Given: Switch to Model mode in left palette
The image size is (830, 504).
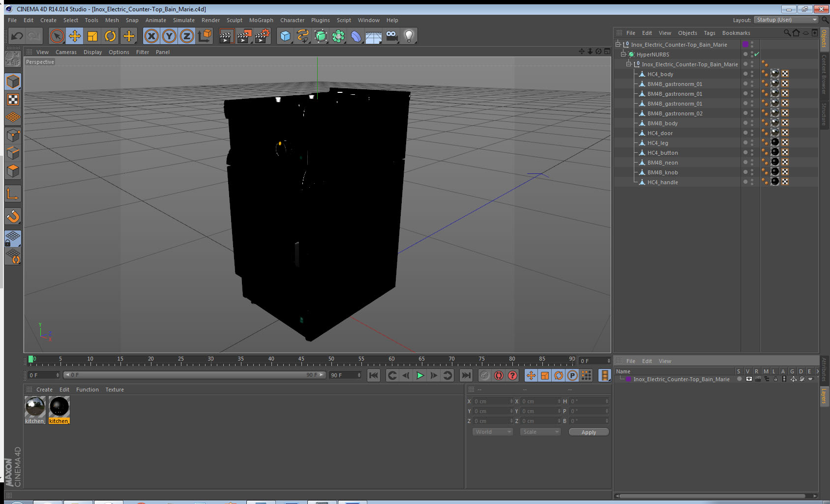Looking at the screenshot, I should pos(13,82).
